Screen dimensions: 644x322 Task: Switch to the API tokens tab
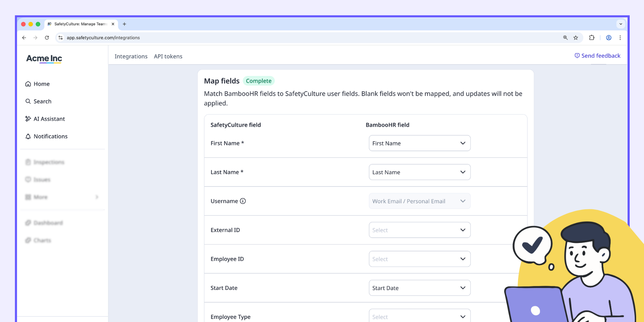168,57
